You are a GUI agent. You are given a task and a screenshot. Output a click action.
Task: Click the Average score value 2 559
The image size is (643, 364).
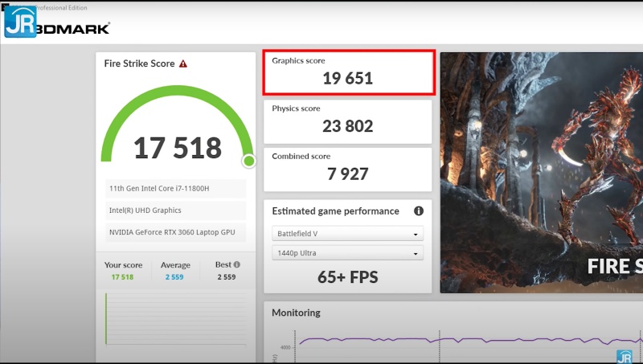point(175,276)
